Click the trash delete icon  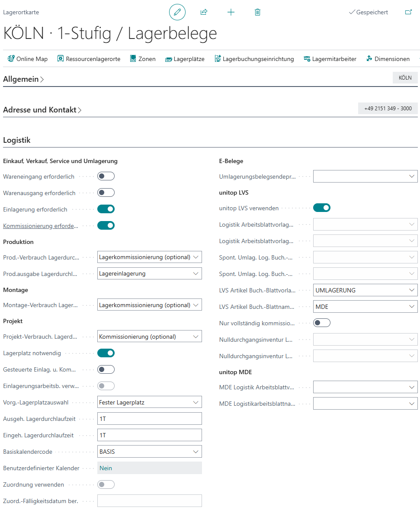click(257, 12)
